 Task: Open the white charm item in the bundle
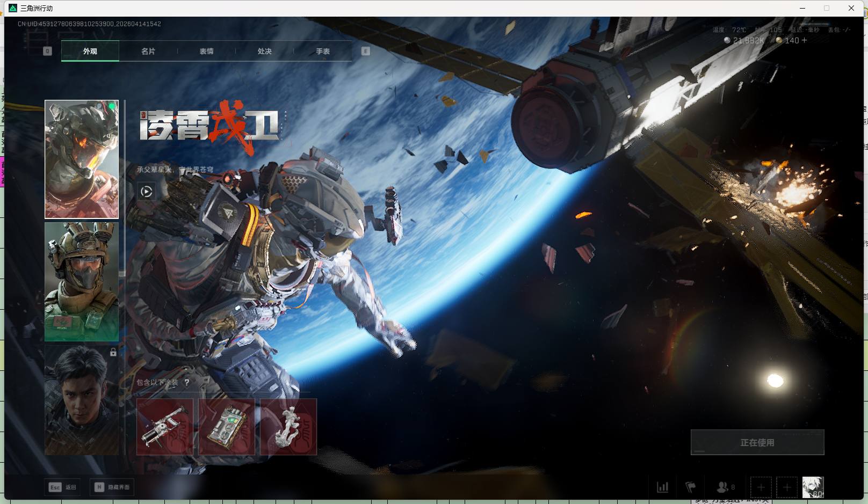[288, 427]
